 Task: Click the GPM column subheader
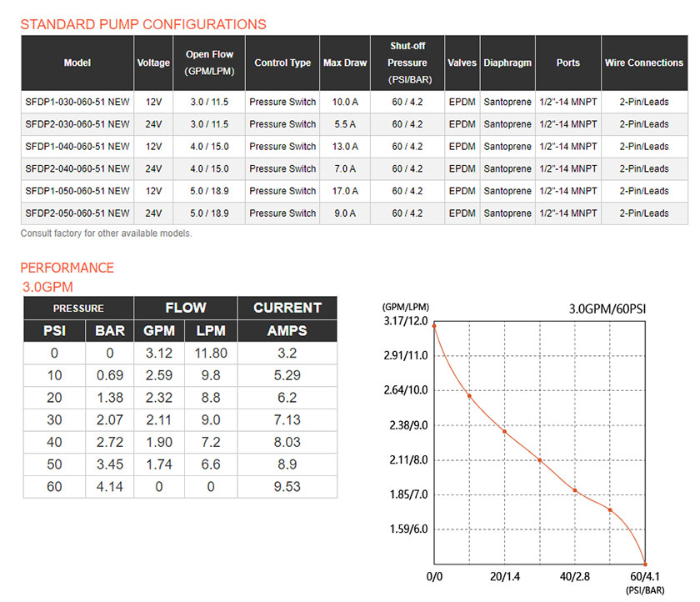point(159,331)
